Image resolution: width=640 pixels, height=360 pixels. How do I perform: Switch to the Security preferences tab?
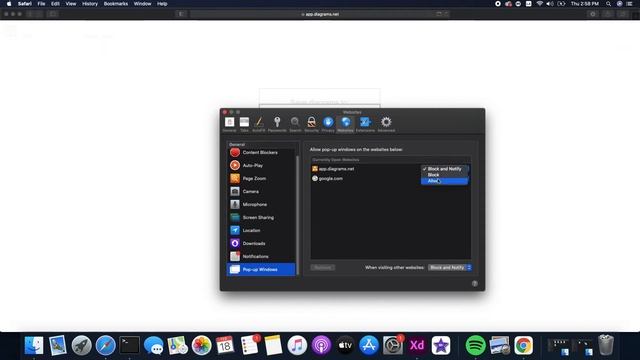pyautogui.click(x=311, y=124)
